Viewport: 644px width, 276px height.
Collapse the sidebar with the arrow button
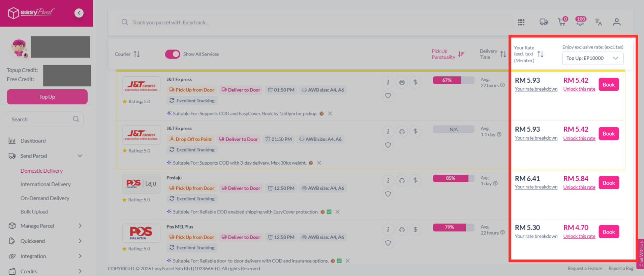[79, 13]
